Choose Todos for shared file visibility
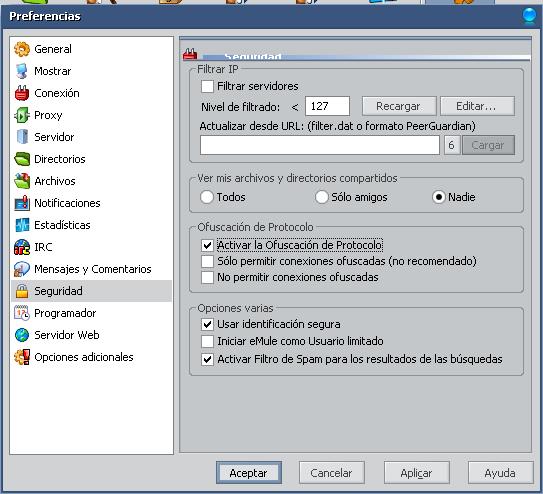The image size is (543, 494). (x=207, y=197)
